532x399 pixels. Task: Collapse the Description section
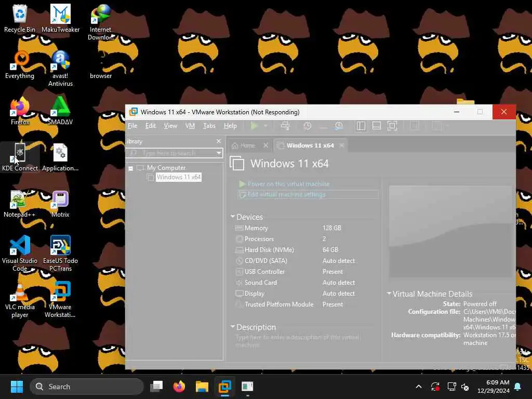pos(233,327)
